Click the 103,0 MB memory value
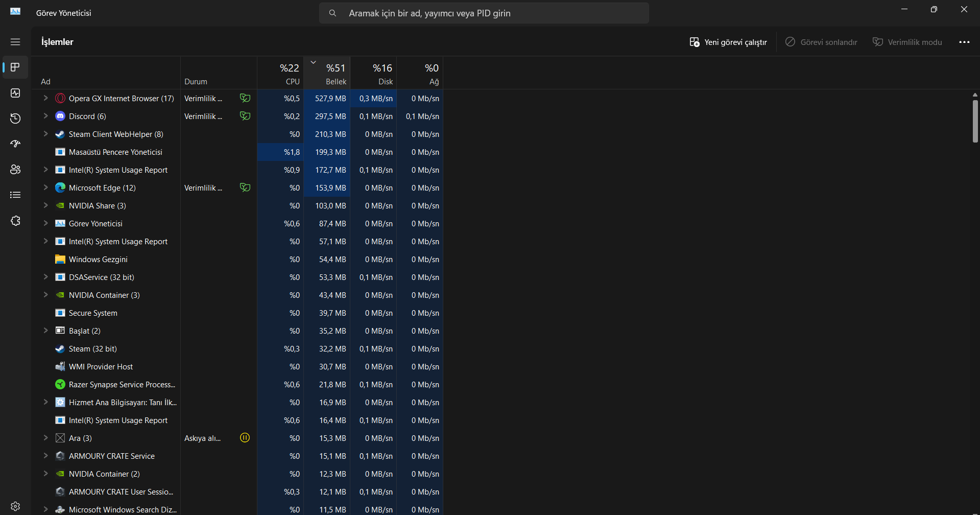 330,205
